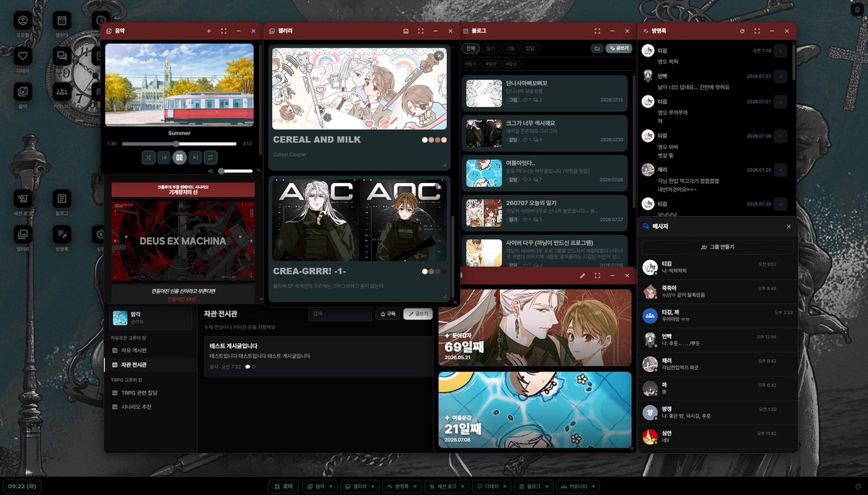Skip to previous track in music player
Viewport: 868px width, 495px height.
[164, 157]
